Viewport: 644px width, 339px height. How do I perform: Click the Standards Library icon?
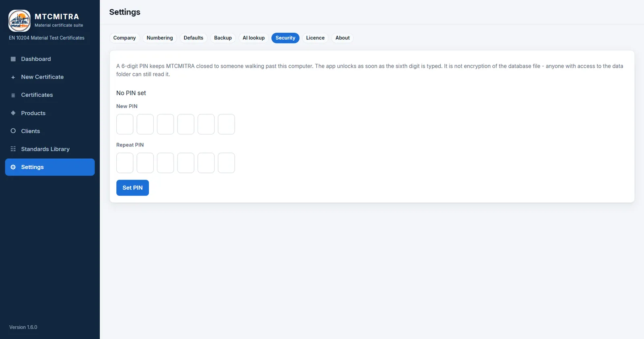click(x=13, y=149)
